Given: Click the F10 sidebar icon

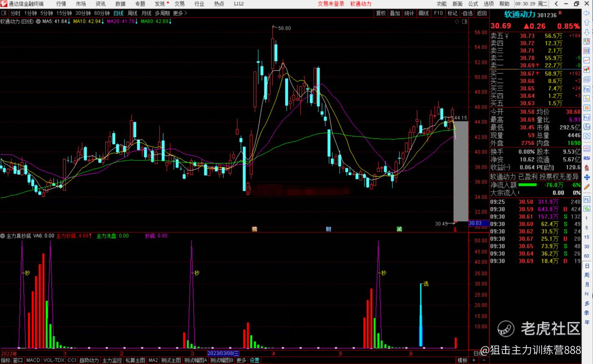Looking at the screenshot, I should click(x=587, y=89).
